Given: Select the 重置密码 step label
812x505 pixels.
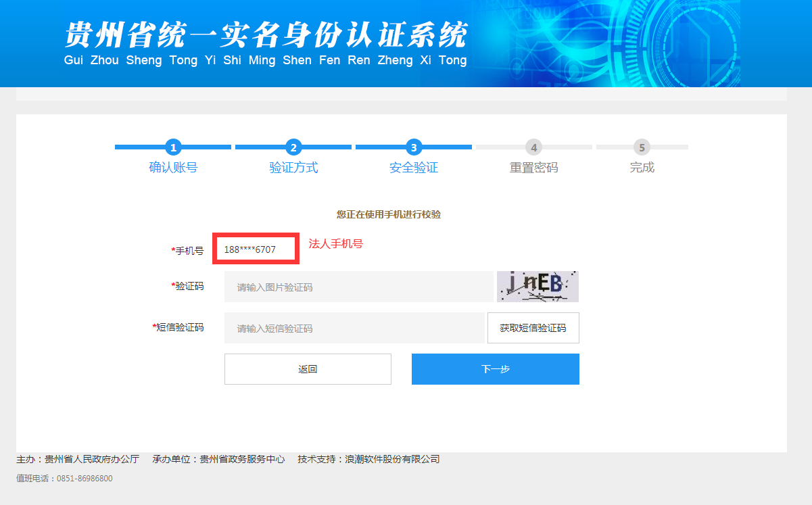Looking at the screenshot, I should pos(534,168).
